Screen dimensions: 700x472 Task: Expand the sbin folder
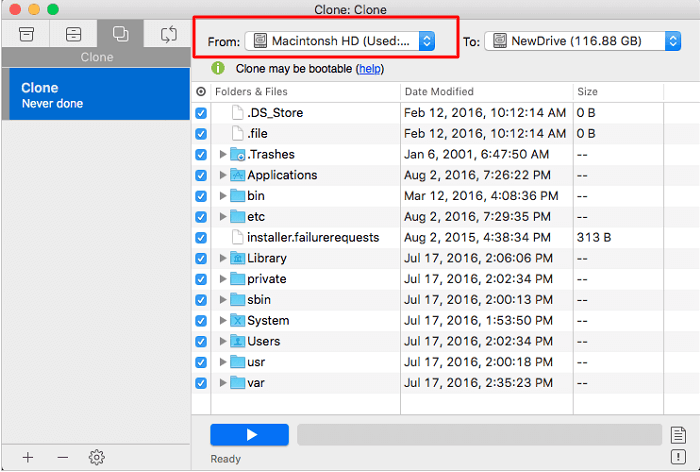point(223,300)
